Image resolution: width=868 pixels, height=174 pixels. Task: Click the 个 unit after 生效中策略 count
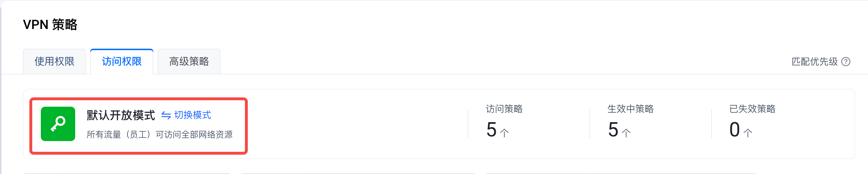click(x=626, y=133)
